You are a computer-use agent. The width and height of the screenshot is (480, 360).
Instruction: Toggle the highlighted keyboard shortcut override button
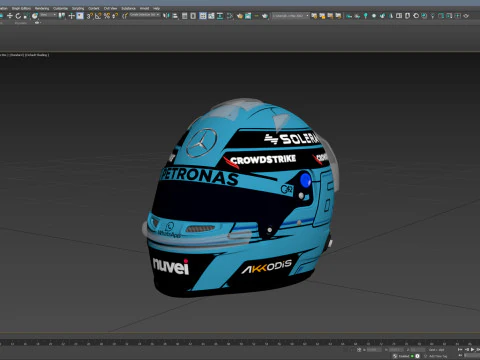click(x=80, y=16)
